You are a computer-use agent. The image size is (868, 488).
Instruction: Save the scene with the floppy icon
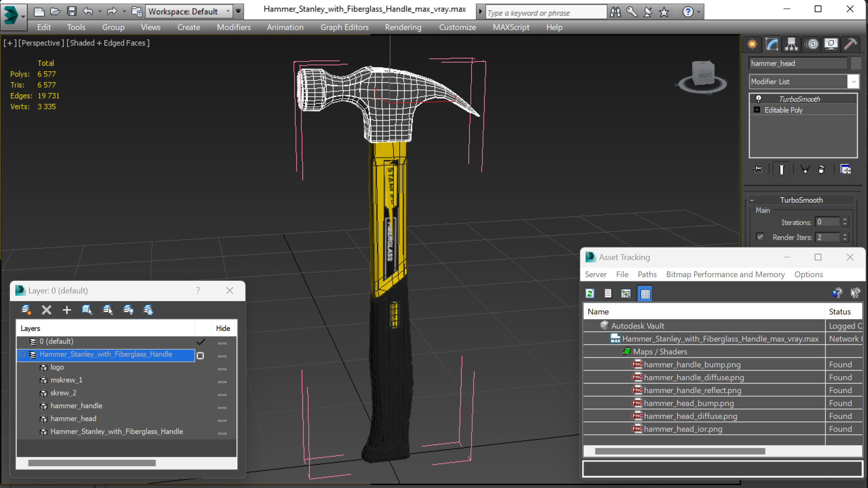71,11
